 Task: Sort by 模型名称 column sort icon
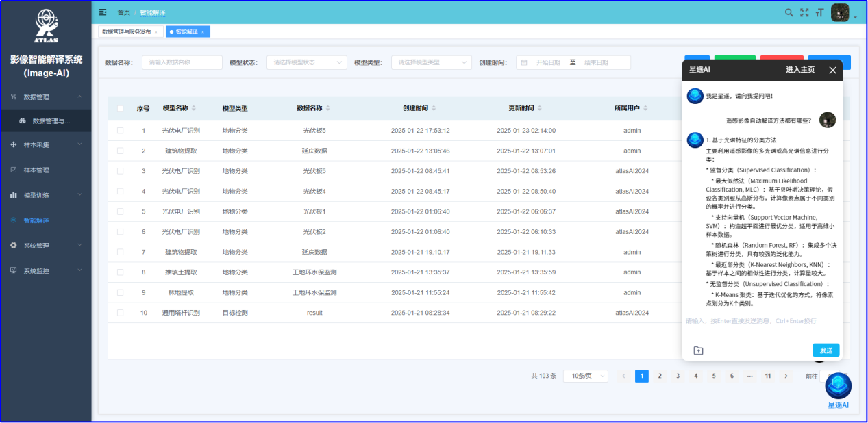click(x=194, y=108)
